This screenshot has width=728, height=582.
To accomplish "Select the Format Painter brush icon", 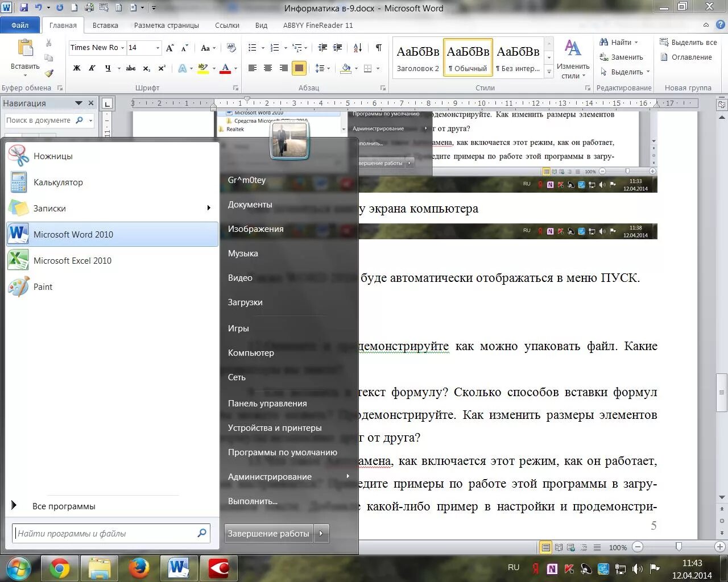I will click(x=49, y=73).
